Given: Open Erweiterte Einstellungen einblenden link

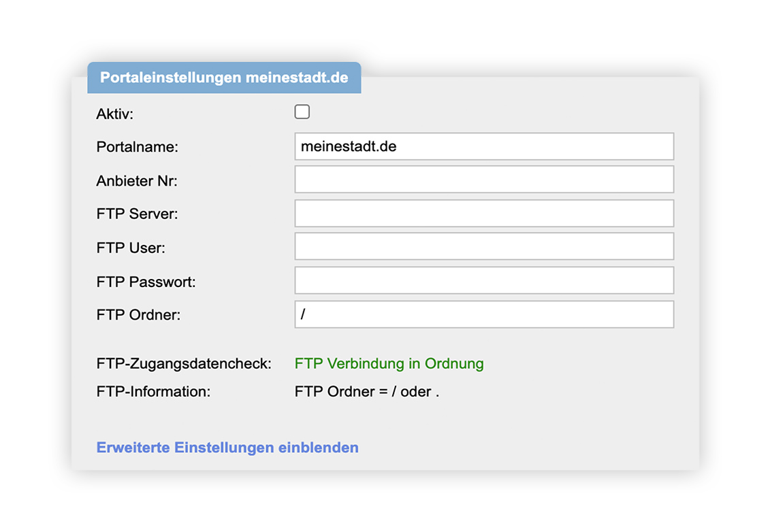Looking at the screenshot, I should [227, 448].
